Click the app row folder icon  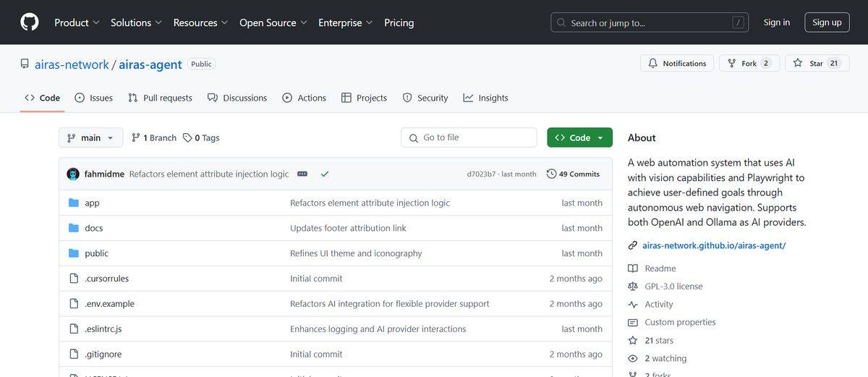click(x=74, y=203)
